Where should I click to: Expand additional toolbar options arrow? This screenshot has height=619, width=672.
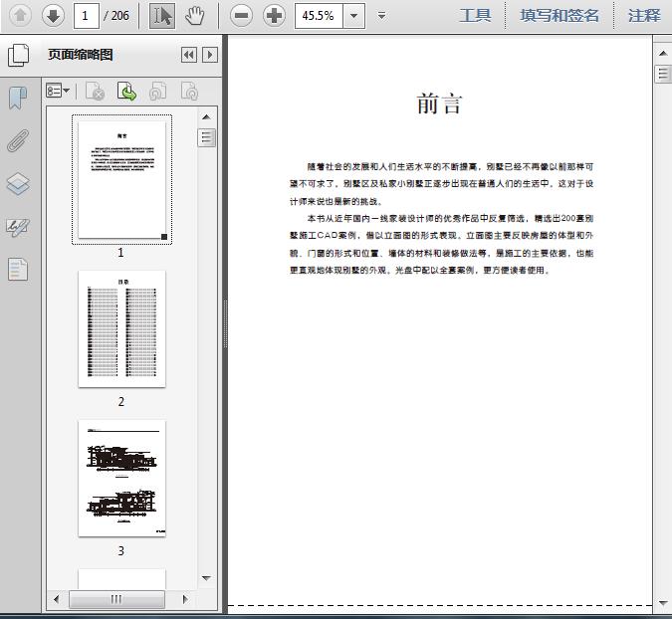(x=382, y=16)
